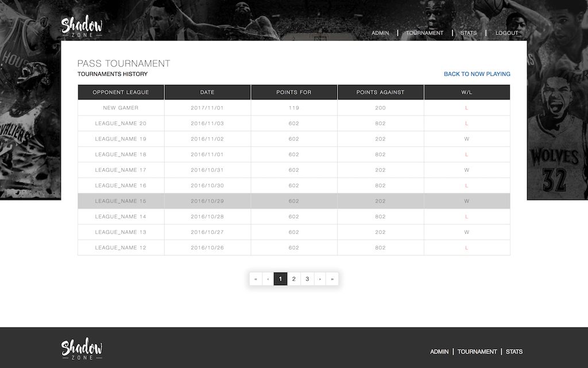Screen dimensions: 588x368
Task: Click Logout in the header
Action: (506, 33)
